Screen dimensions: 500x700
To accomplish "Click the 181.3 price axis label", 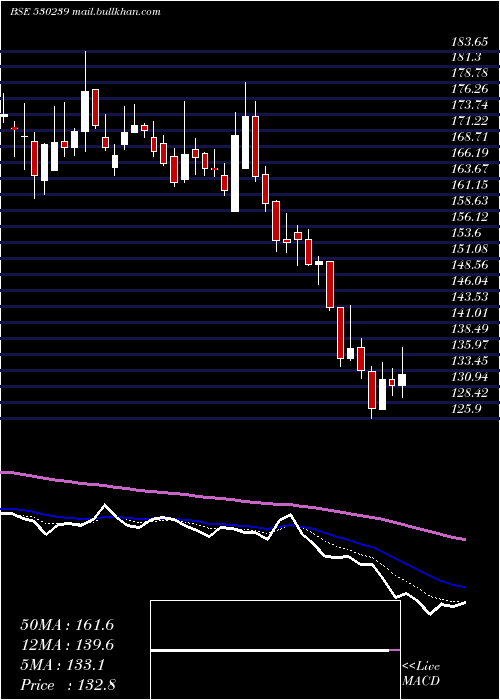I will [x=467, y=57].
